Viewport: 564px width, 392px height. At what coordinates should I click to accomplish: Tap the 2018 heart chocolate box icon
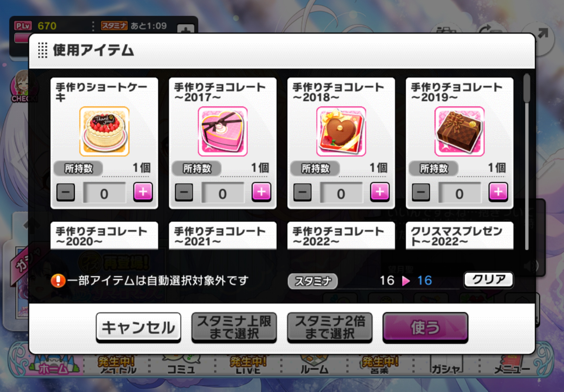click(x=341, y=131)
